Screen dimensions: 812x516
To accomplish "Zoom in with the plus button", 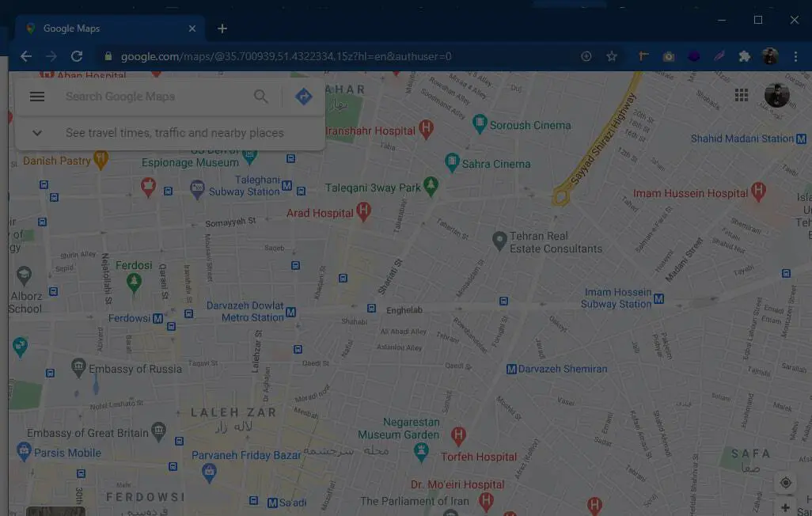I will click(785, 508).
